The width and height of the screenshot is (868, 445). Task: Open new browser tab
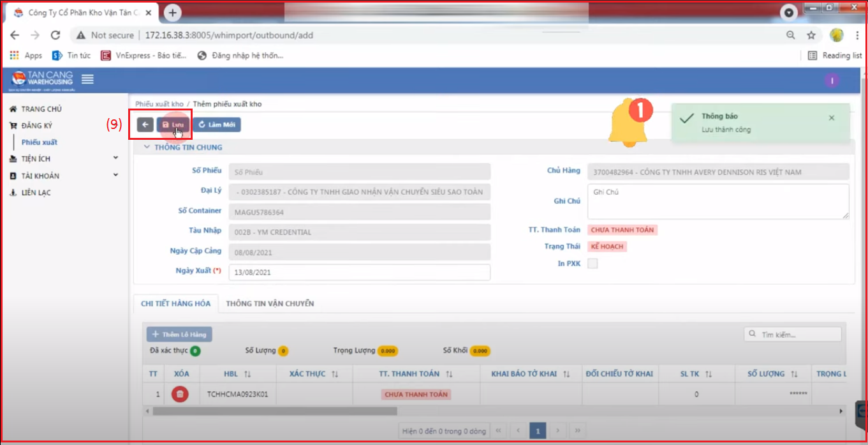click(x=172, y=13)
